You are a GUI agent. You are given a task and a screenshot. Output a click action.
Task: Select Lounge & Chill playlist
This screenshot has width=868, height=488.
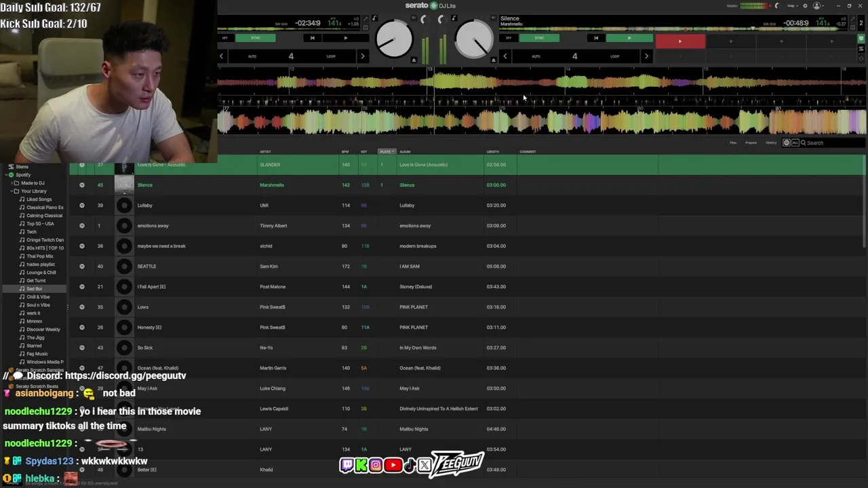41,272
